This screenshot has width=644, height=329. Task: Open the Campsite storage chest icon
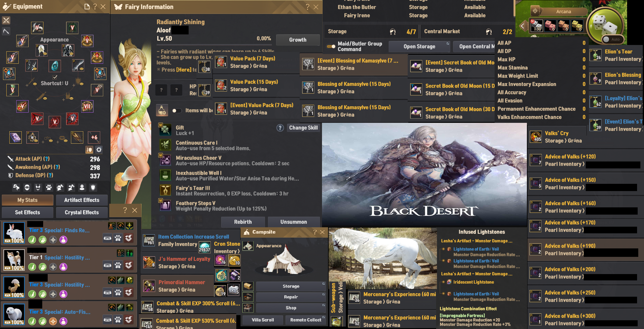248,286
